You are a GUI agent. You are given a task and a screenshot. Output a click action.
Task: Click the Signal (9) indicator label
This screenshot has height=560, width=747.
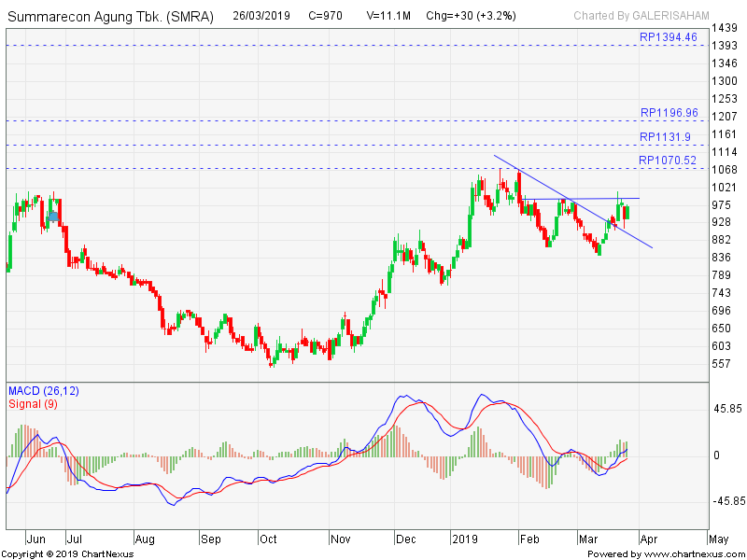(33, 403)
